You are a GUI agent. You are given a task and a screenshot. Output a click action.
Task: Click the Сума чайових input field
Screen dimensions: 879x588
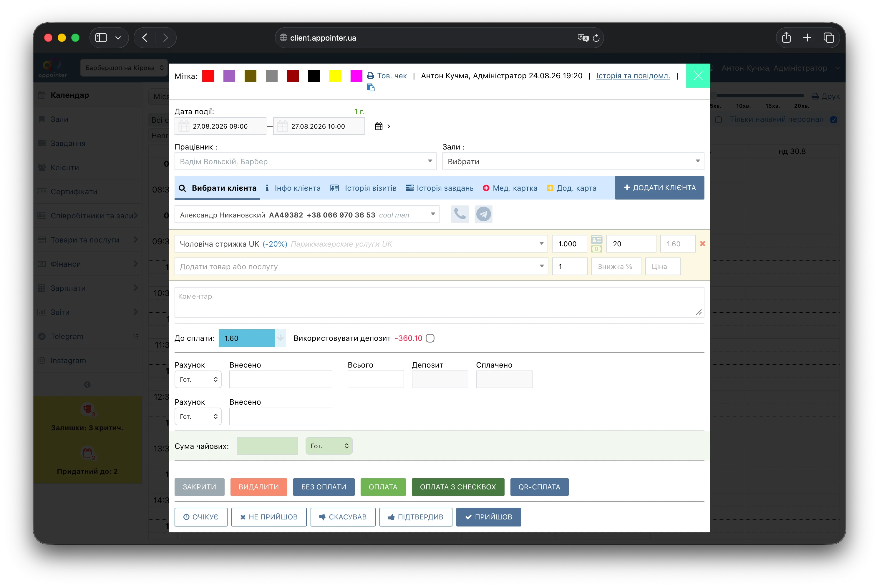point(267,446)
